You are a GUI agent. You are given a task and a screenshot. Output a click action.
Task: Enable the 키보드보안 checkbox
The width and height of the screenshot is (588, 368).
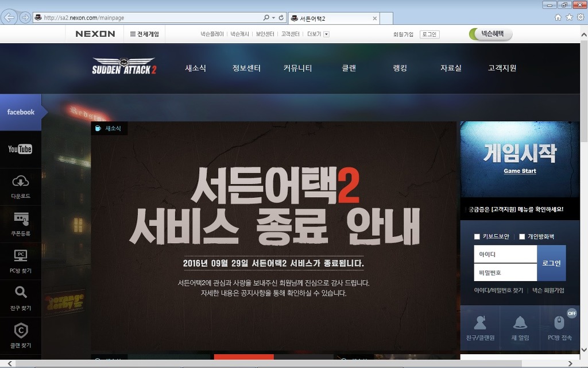pyautogui.click(x=477, y=236)
